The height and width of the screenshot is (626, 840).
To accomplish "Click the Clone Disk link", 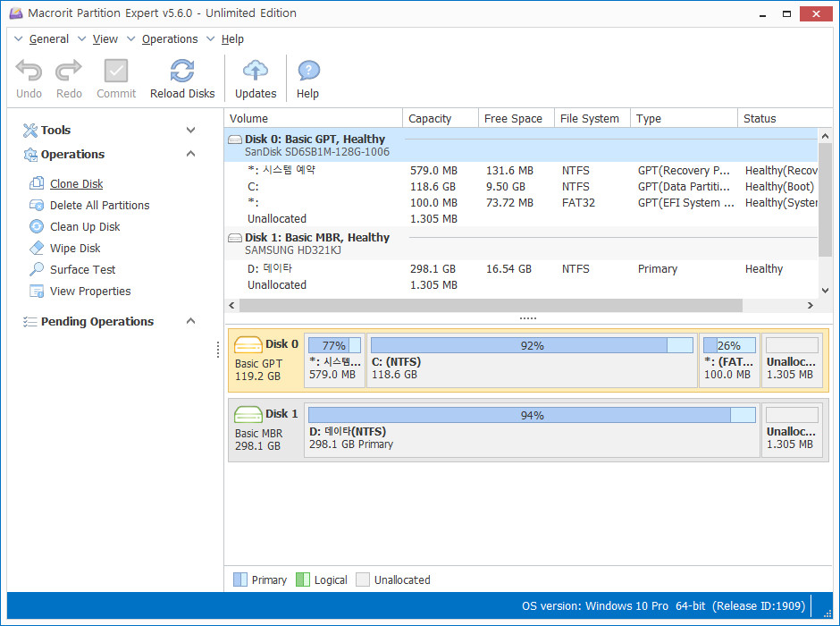I will 77,184.
